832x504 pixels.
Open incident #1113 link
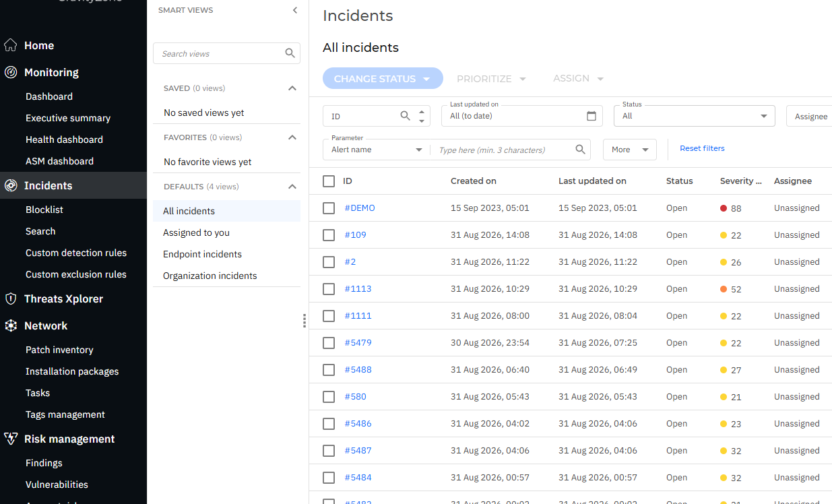point(358,289)
